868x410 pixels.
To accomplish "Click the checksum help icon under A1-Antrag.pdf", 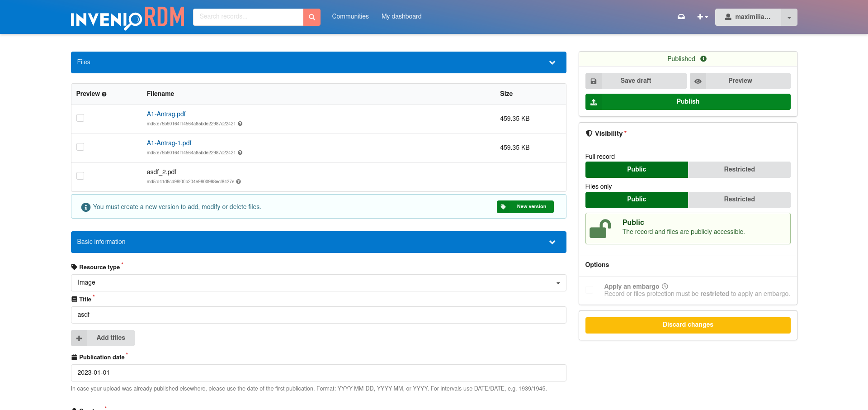I will [240, 124].
